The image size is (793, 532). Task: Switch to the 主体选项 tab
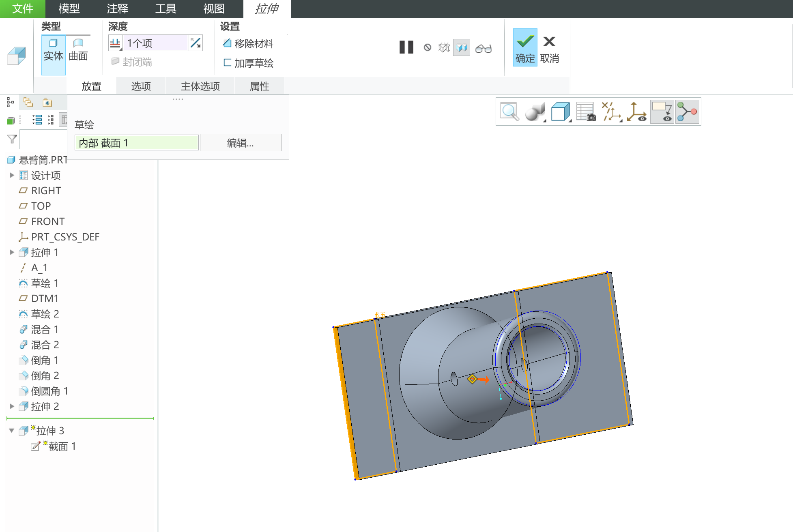tap(200, 86)
